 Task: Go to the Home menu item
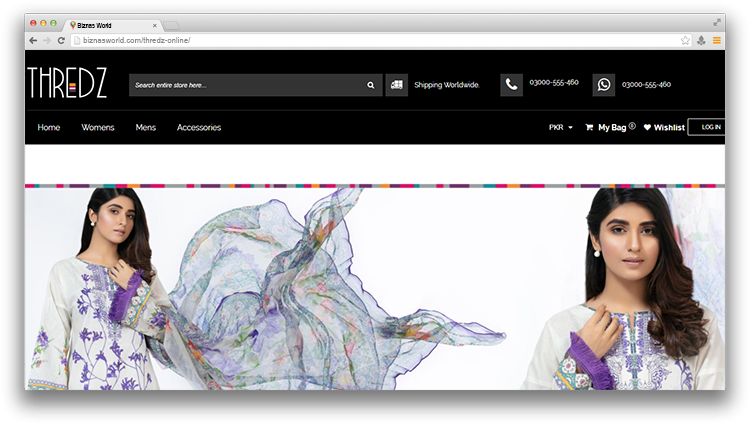49,127
